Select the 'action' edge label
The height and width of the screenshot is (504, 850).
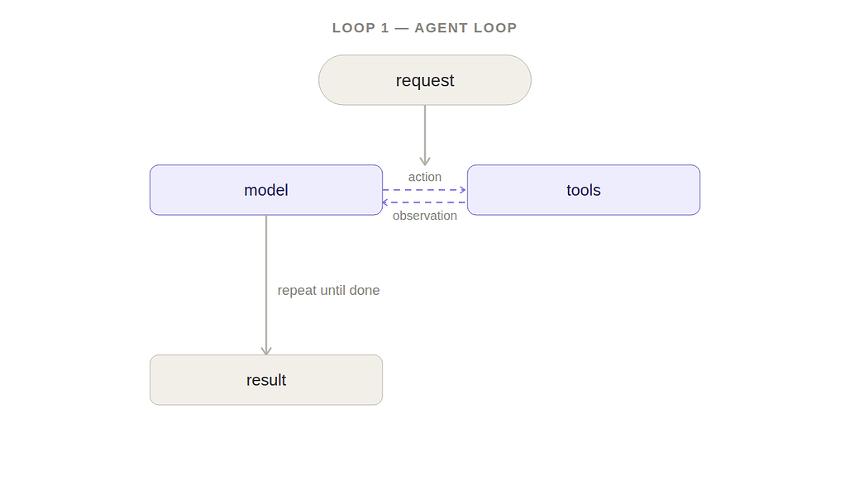click(424, 177)
